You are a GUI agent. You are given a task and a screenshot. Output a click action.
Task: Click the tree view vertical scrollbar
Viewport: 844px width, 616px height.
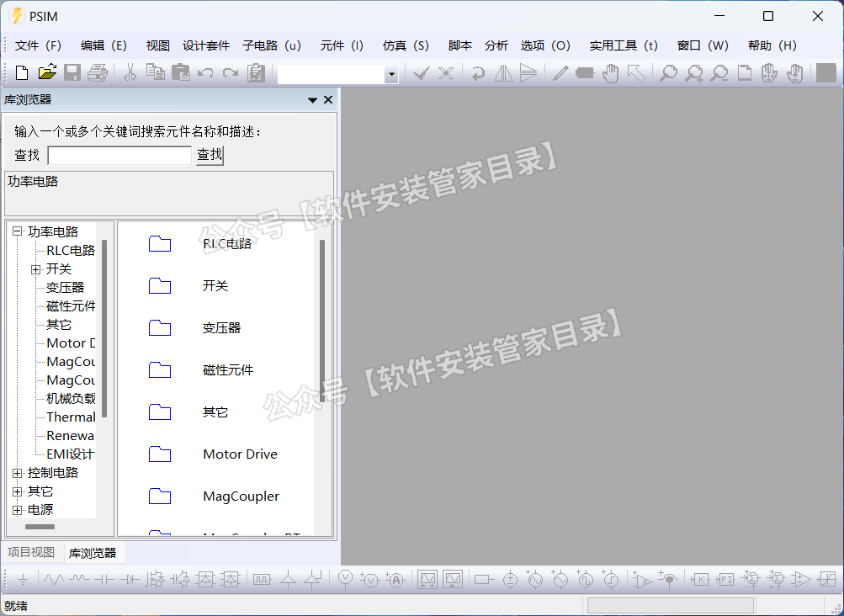[104, 328]
